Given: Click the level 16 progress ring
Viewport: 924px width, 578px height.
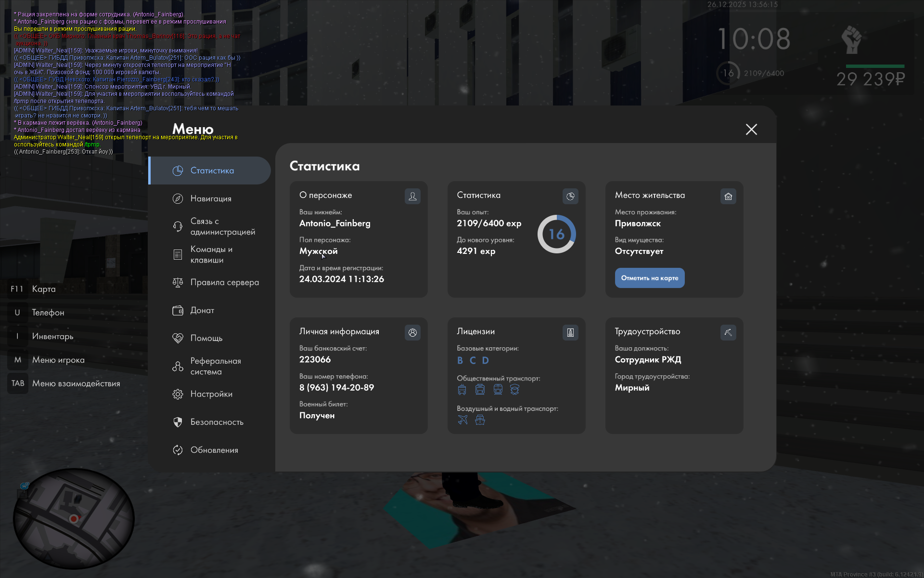Looking at the screenshot, I should [556, 234].
